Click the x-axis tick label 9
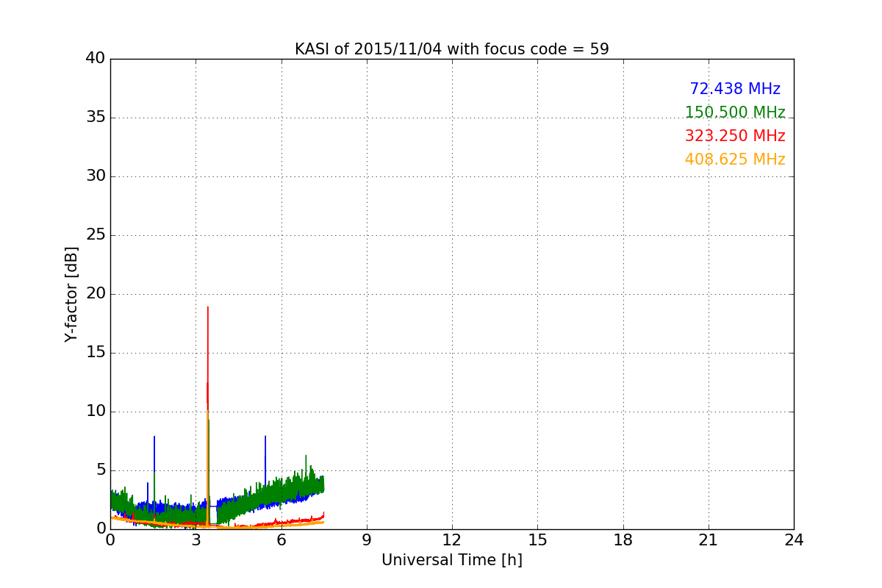 pyautogui.click(x=367, y=539)
